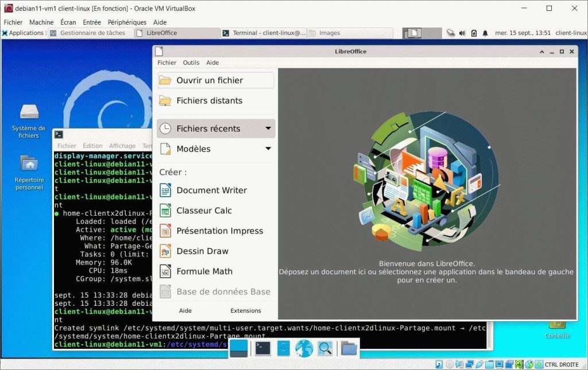Open LibreOffice Fichier menu

point(167,63)
